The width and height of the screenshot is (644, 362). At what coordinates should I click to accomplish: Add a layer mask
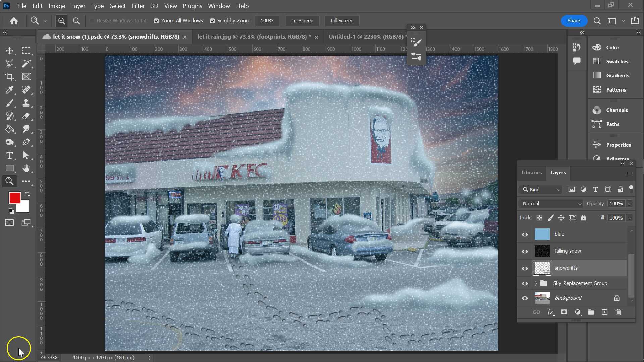pos(564,312)
